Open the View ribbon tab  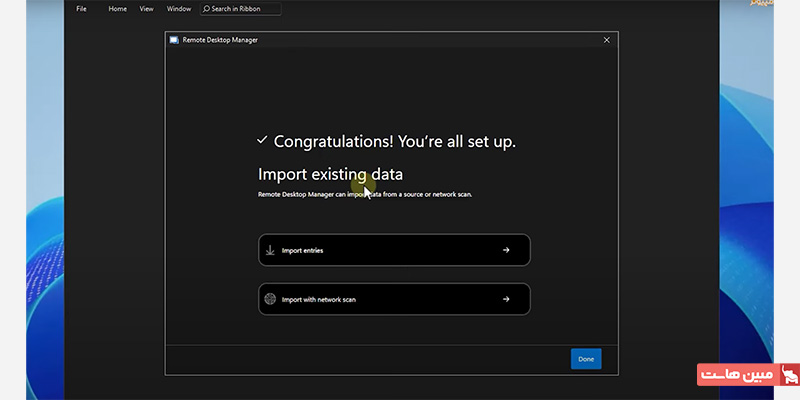(146, 9)
